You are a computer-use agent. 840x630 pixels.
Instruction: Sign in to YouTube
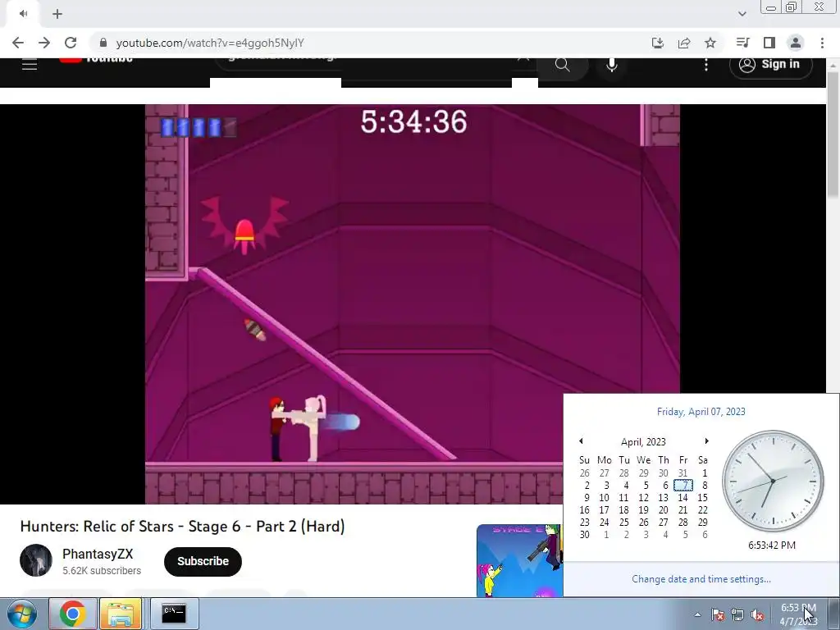[771, 65]
